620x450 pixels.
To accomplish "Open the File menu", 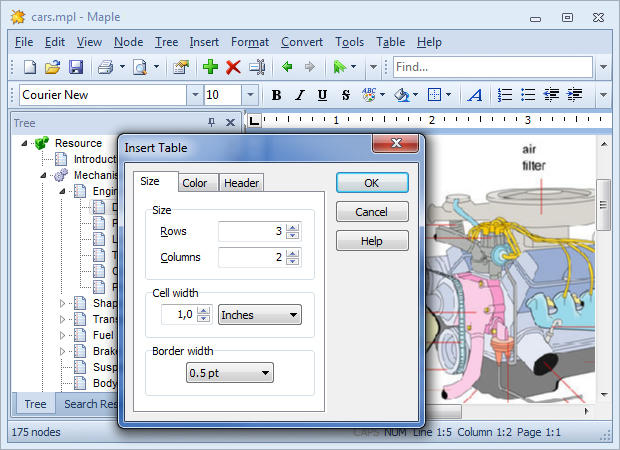I will point(24,42).
